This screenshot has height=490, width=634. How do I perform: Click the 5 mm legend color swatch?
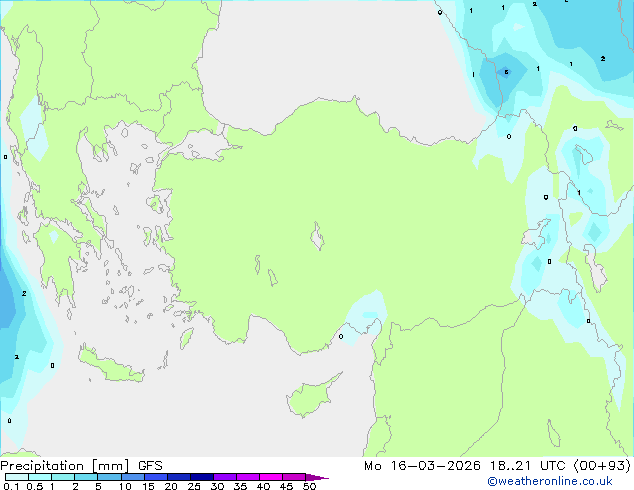pyautogui.click(x=109, y=477)
